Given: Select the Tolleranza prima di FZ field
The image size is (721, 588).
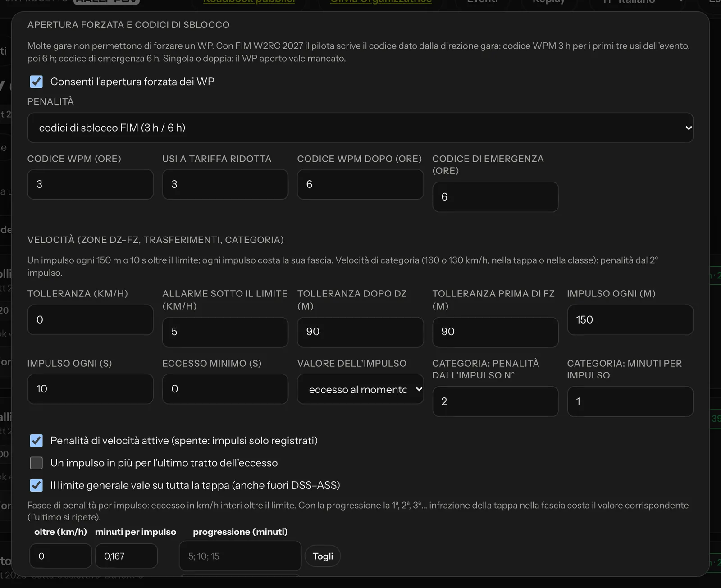Looking at the screenshot, I should coord(495,332).
